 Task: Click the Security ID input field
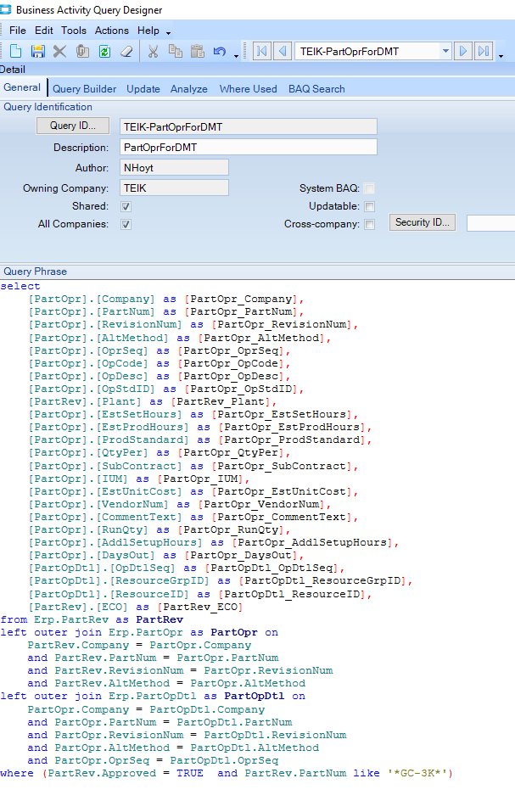[x=490, y=223]
